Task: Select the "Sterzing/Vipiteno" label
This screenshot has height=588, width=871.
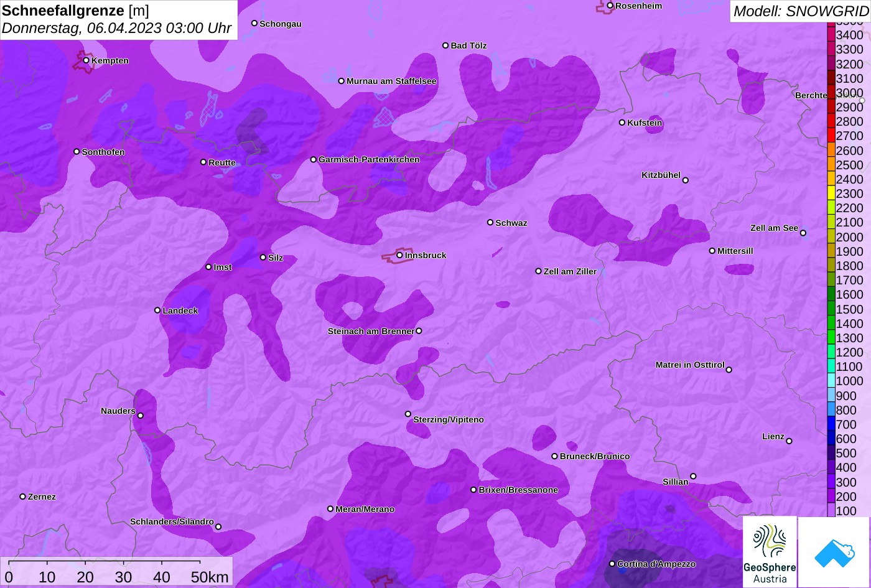Action: click(x=449, y=420)
